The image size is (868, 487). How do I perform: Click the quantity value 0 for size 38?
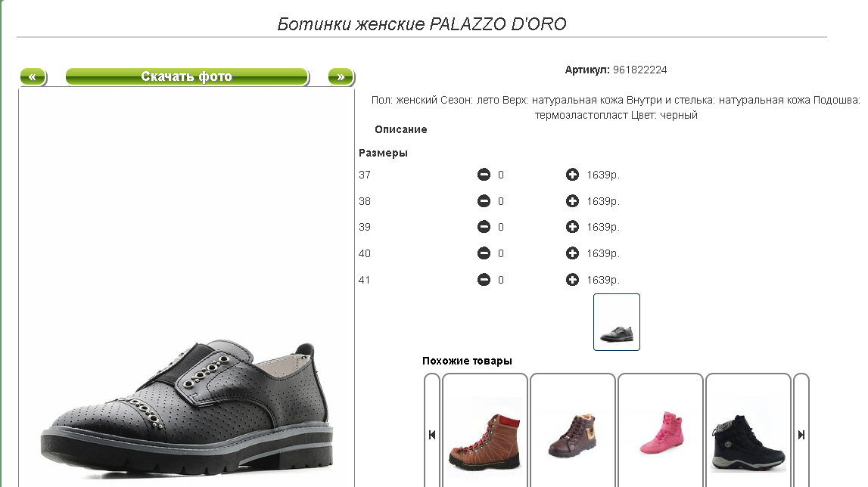click(501, 201)
